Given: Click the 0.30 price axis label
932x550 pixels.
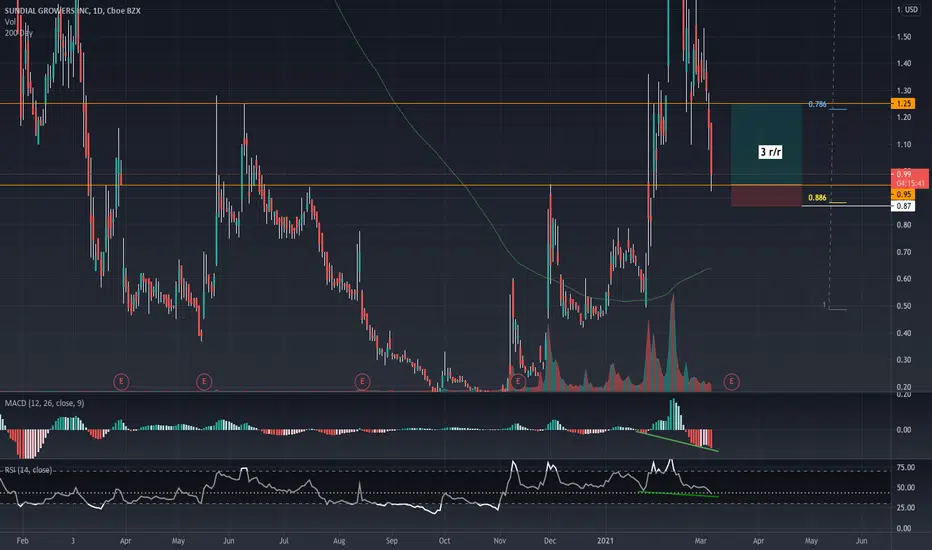Looking at the screenshot, I should tap(903, 360).
